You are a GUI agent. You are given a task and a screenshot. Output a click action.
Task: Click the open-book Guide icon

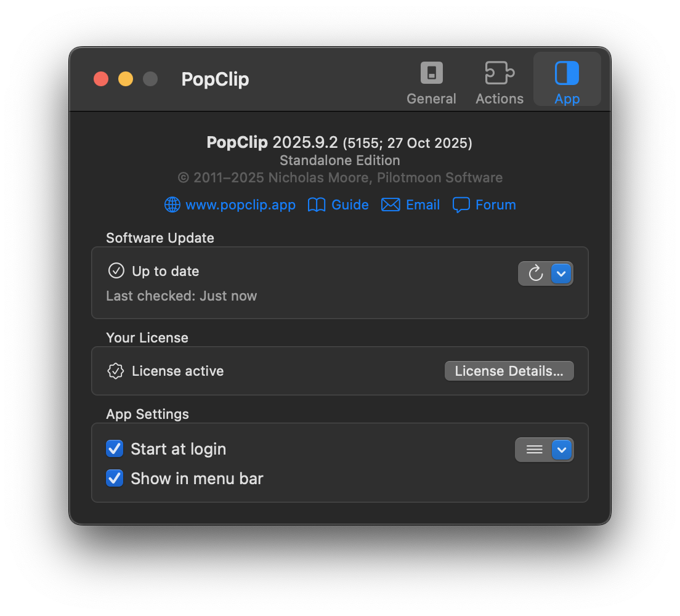pos(317,205)
